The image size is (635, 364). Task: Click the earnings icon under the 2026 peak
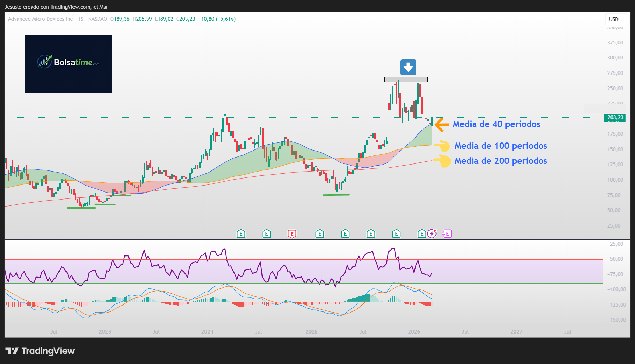coord(396,233)
